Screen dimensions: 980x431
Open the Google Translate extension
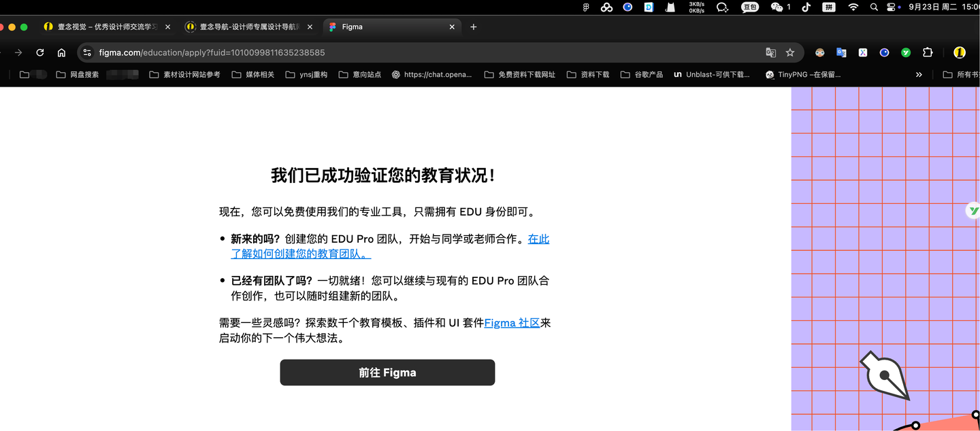pyautogui.click(x=841, y=52)
